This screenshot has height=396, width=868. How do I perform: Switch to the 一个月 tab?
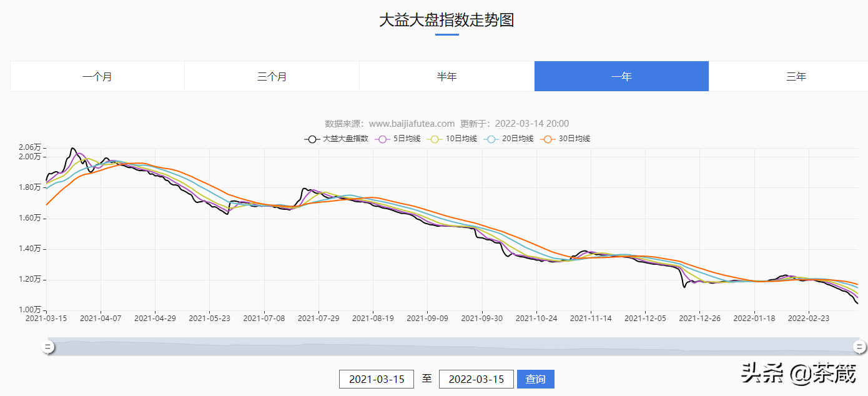(x=97, y=76)
